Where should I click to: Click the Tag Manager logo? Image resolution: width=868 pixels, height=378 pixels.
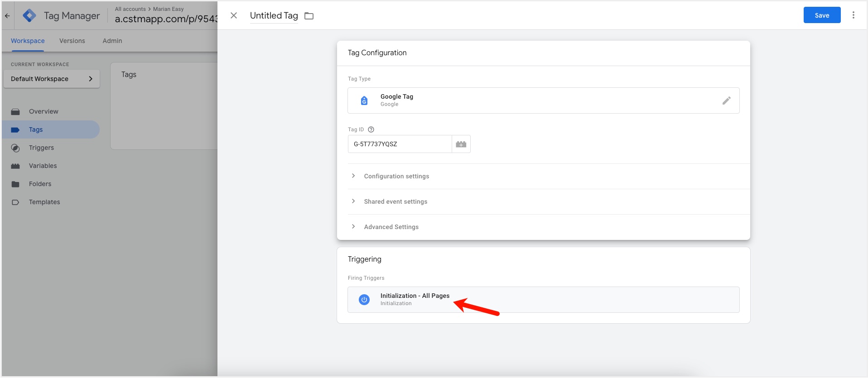[29, 15]
